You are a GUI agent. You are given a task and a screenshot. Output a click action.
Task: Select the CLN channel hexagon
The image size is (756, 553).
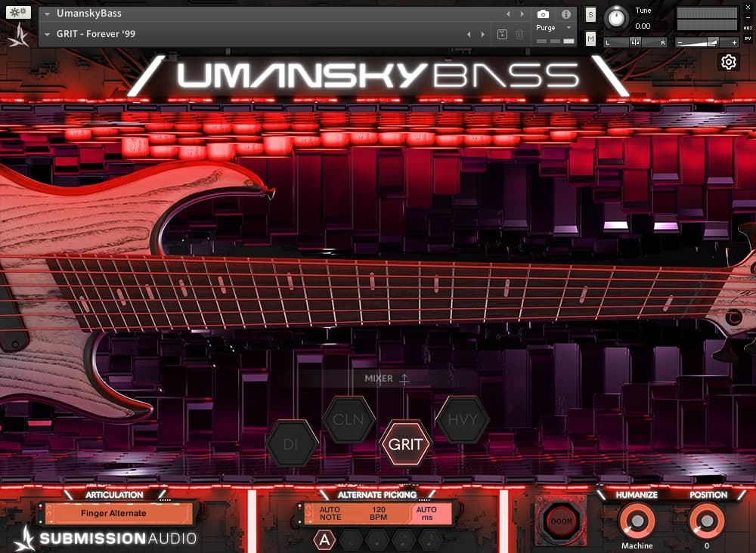pyautogui.click(x=348, y=420)
